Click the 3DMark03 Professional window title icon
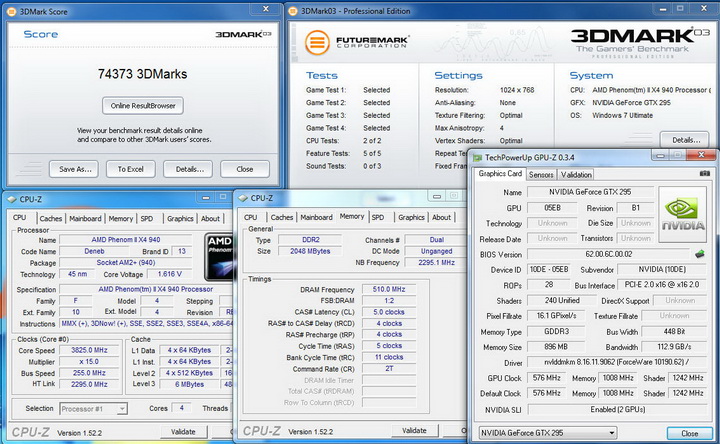This screenshot has width=720, height=444. click(293, 11)
